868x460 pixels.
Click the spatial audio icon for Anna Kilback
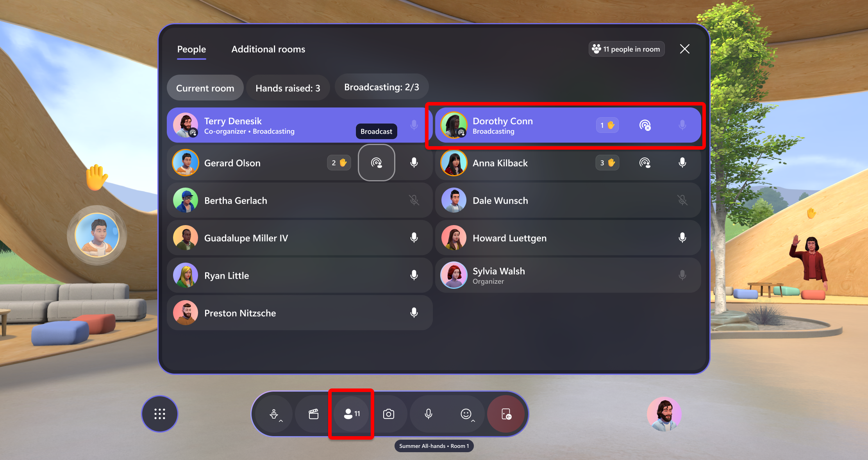click(x=644, y=163)
